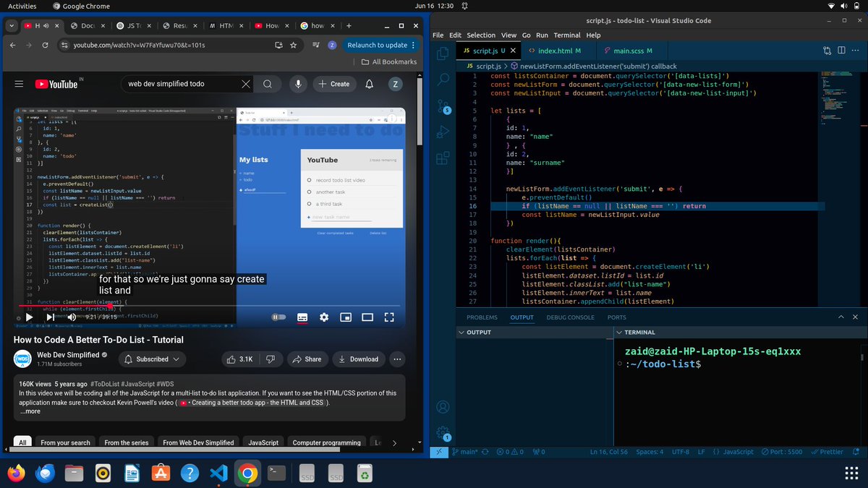Play the paused YouTube video
Viewport: 868px width, 488px height.
click(29, 317)
